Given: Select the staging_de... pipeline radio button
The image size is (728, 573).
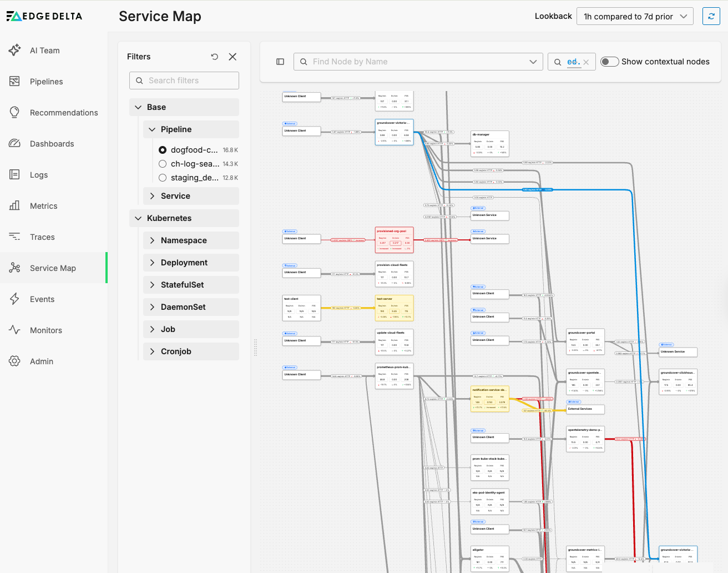Looking at the screenshot, I should coord(163,178).
